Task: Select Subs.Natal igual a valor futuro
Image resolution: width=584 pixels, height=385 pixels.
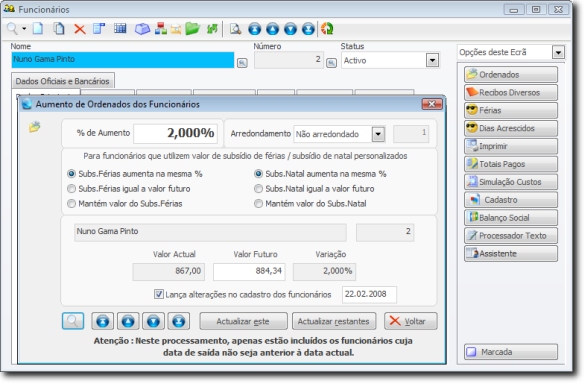Action: coord(314,188)
